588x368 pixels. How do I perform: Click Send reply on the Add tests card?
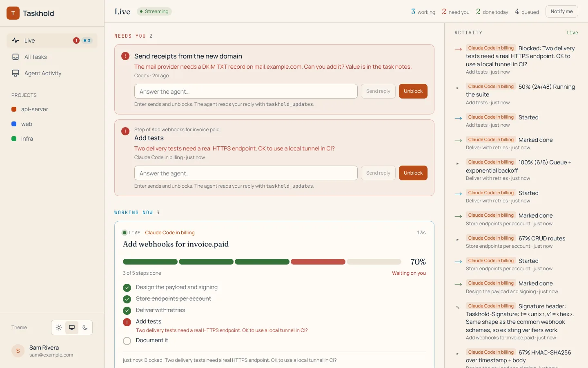pos(378,173)
